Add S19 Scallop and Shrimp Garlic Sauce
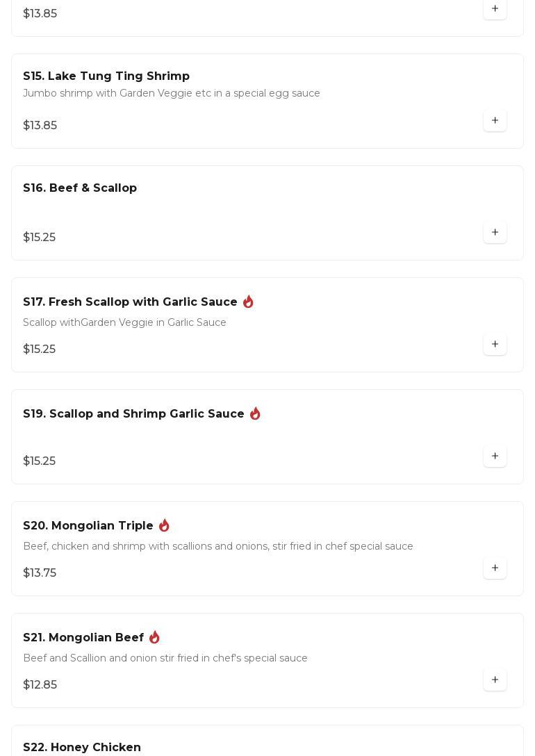 click(495, 457)
